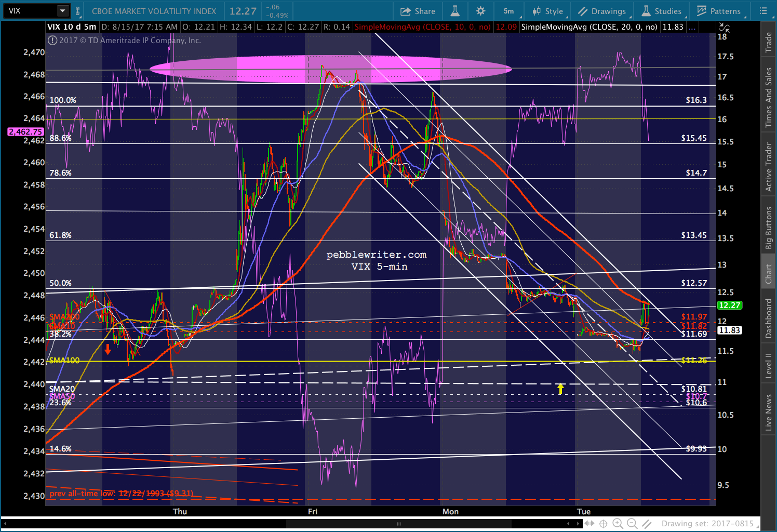The width and height of the screenshot is (777, 532).
Task: Click the VIX 10 d 5m chart title
Action: (72, 27)
